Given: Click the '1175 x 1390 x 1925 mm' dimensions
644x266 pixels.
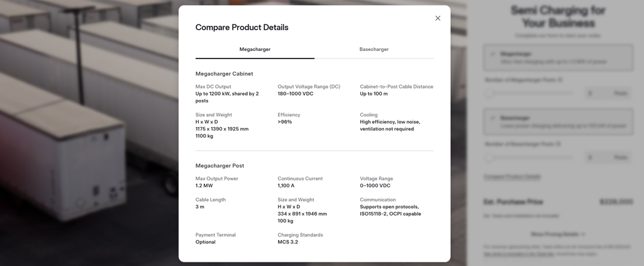Looking at the screenshot, I should [x=222, y=129].
